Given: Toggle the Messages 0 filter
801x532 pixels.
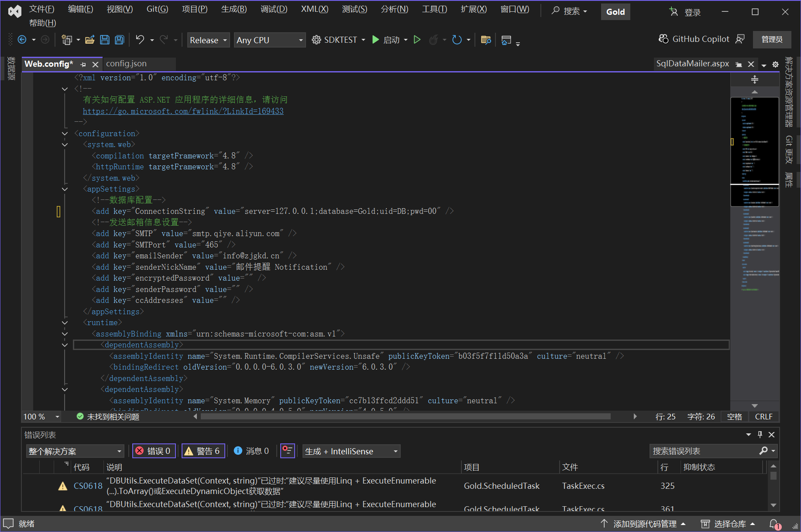Looking at the screenshot, I should [252, 451].
